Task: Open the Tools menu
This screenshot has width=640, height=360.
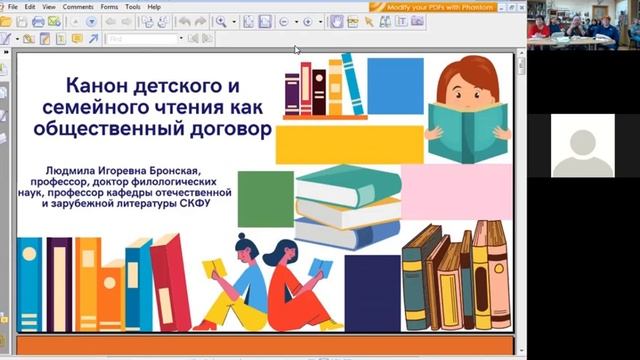Action: (x=133, y=7)
